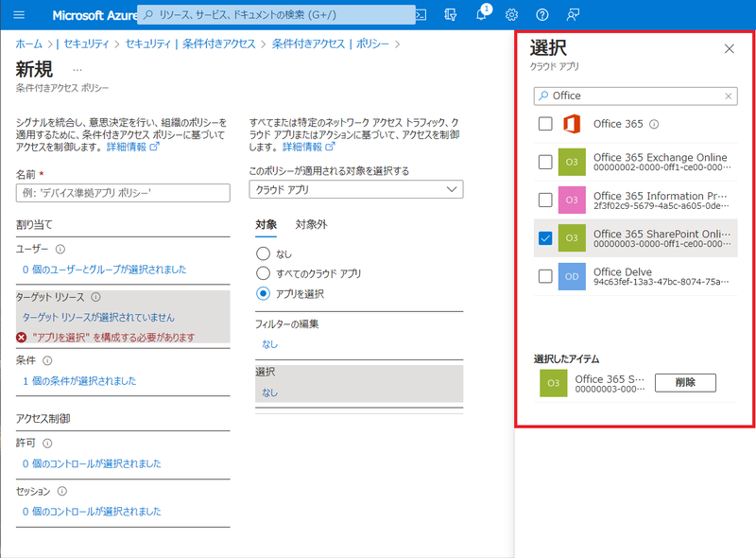The image size is (756, 558).
Task: Check the Office Delve checkbox
Action: (545, 276)
